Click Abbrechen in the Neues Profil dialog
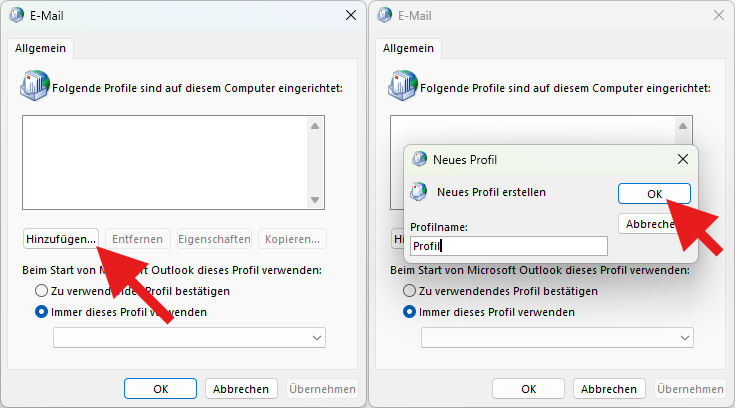 (655, 224)
